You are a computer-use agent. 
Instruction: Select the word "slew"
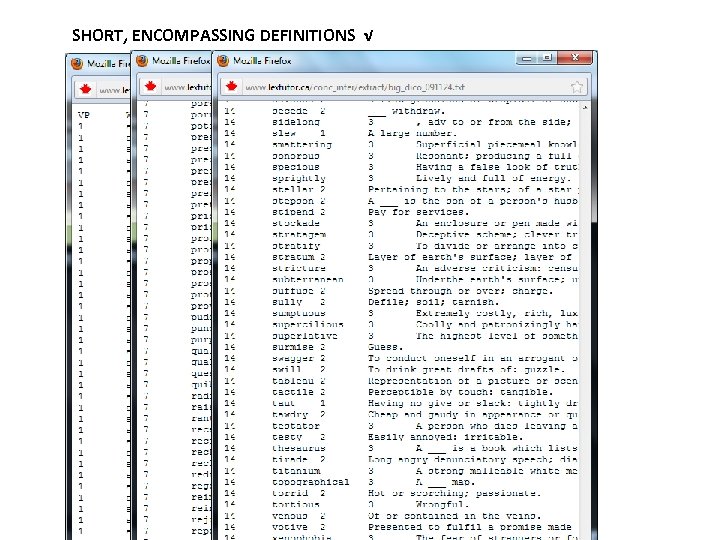283,134
